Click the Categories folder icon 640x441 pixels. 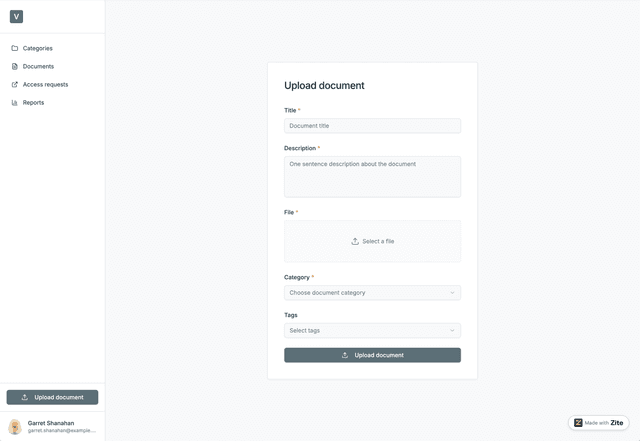[x=15, y=48]
